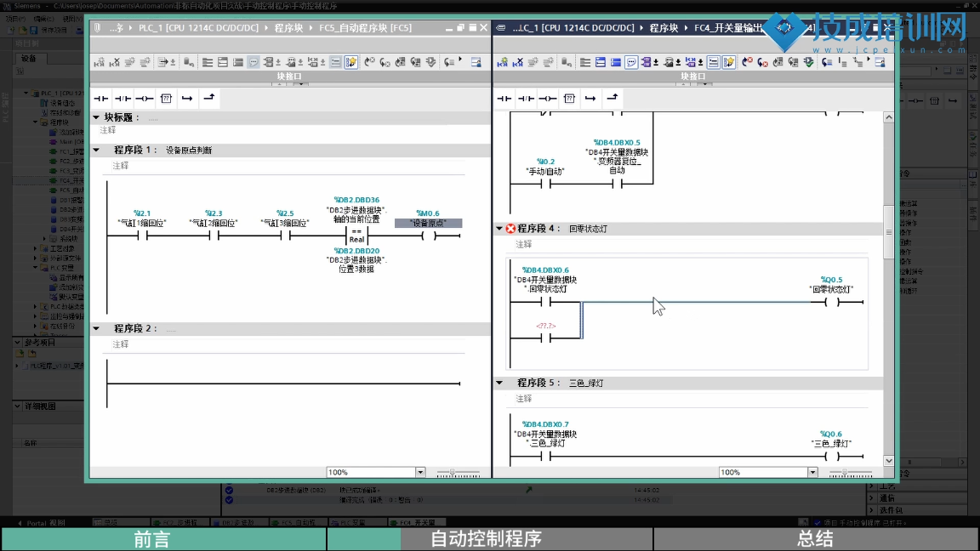The height and width of the screenshot is (551, 980).
Task: Insert empty box in FC4 editor
Action: point(570,99)
